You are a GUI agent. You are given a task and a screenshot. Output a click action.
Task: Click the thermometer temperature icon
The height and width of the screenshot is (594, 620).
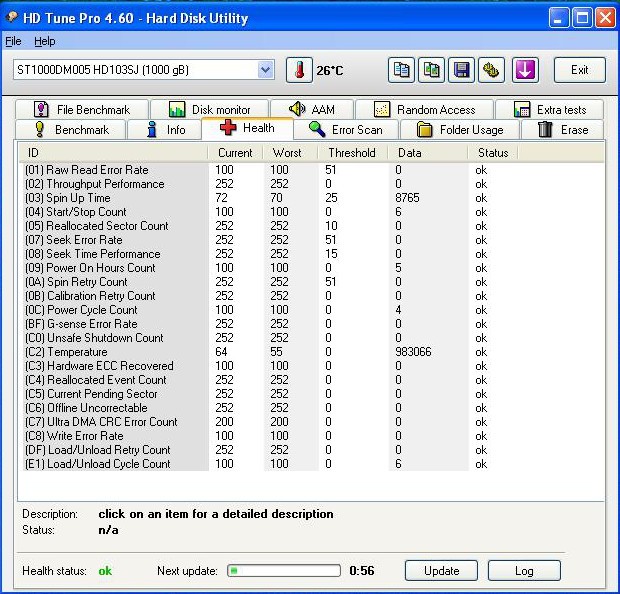(x=299, y=70)
